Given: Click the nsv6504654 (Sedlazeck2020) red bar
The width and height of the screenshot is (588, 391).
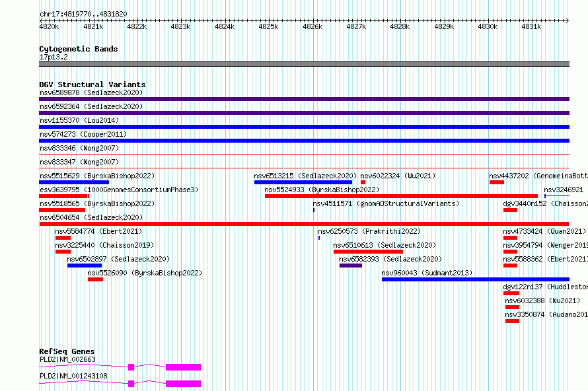Looking at the screenshot, I should 304,224.
